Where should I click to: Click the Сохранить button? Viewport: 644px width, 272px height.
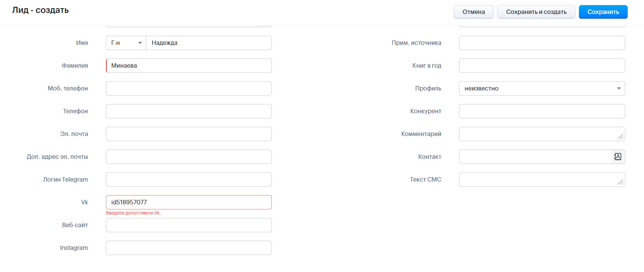[603, 12]
